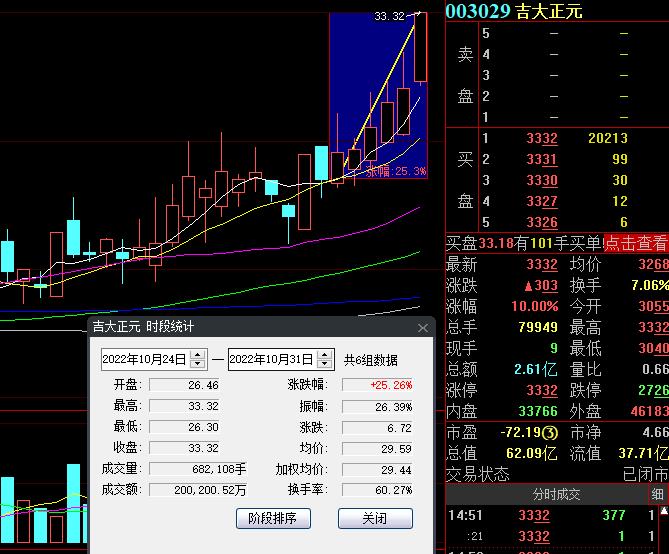Decrease the end date with the down arrow
The image size is (669, 554).
[x=324, y=364]
